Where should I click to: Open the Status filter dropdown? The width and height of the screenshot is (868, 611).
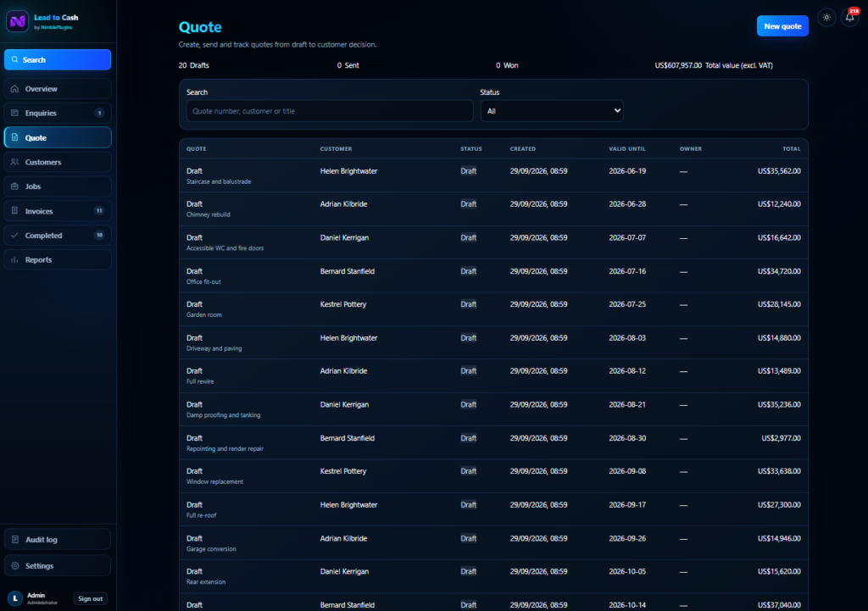[x=552, y=111]
